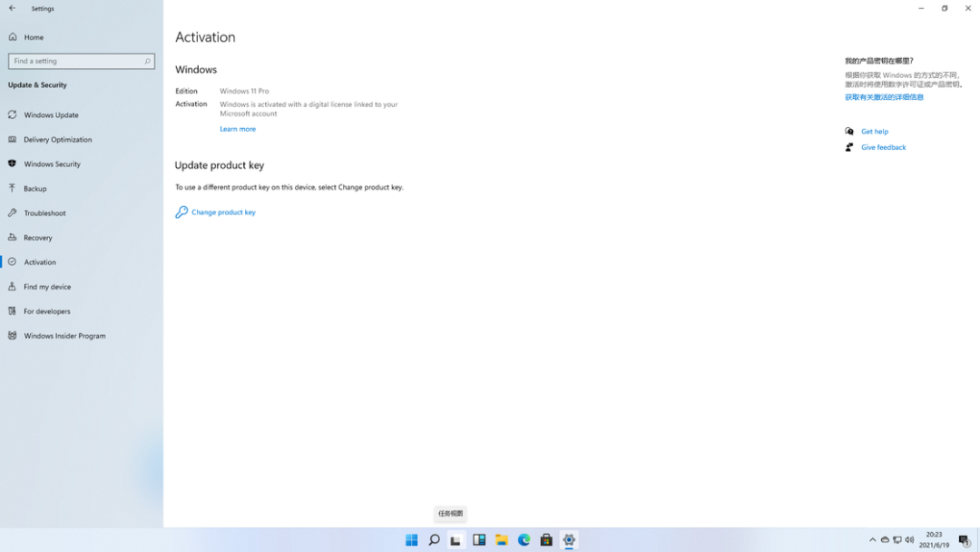Click the back arrow in Settings
Screen dimensions: 980x552
(x=12, y=8)
